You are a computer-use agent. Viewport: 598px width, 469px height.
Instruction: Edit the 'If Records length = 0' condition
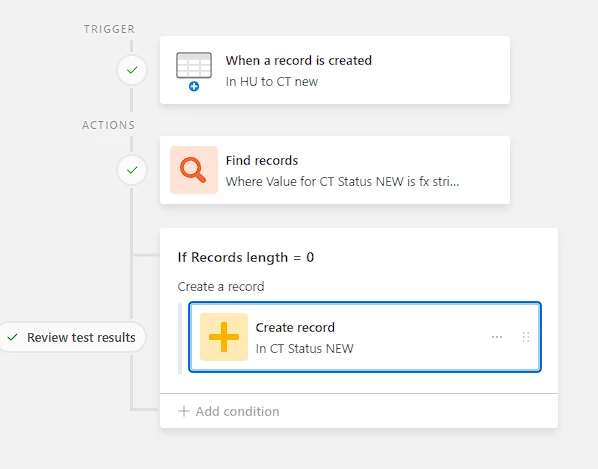pos(246,257)
